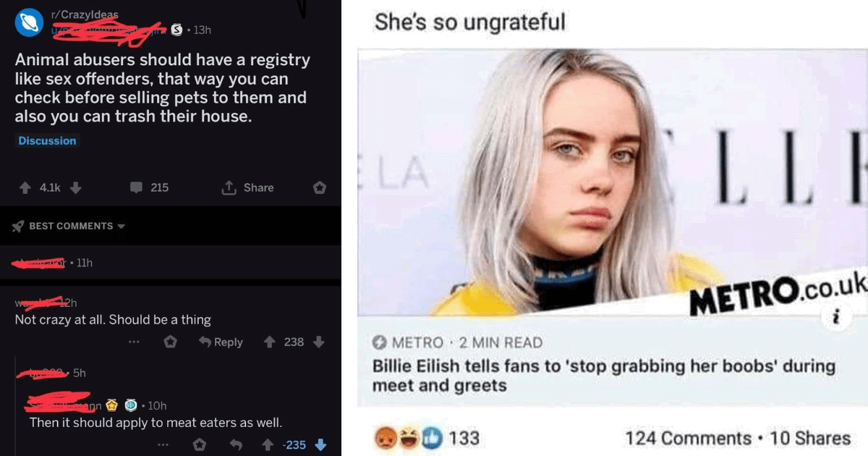Open the 215 comments icon
This screenshot has width=868, height=456.
point(136,187)
